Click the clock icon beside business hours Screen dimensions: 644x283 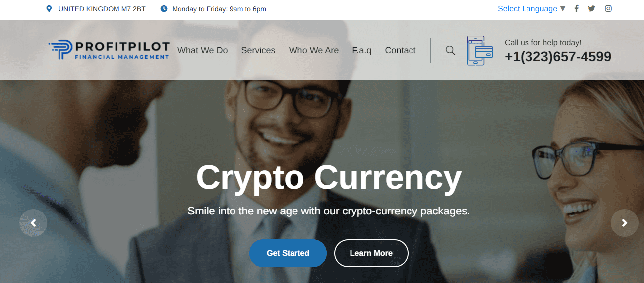tap(164, 9)
